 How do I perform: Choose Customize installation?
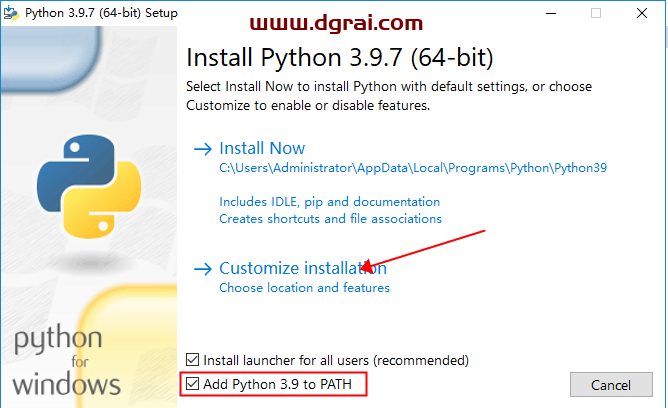(303, 268)
